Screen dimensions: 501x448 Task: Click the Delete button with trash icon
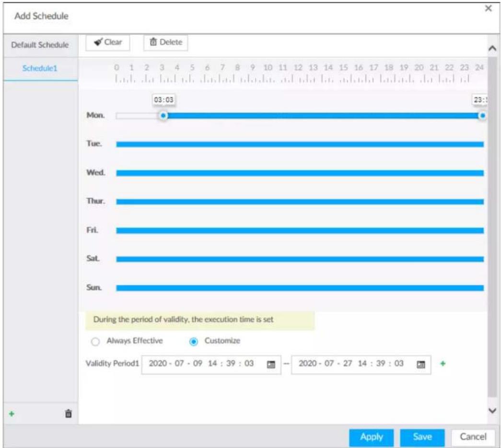coord(165,42)
